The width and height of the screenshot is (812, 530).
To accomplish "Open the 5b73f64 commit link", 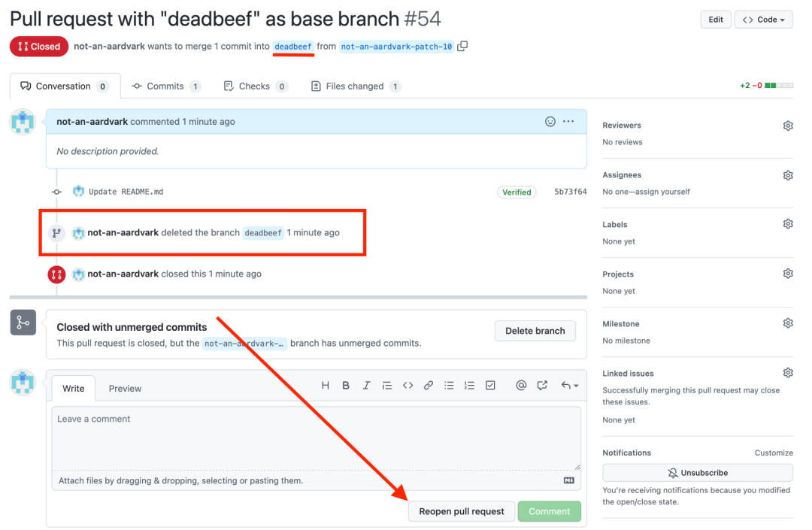I will point(570,192).
